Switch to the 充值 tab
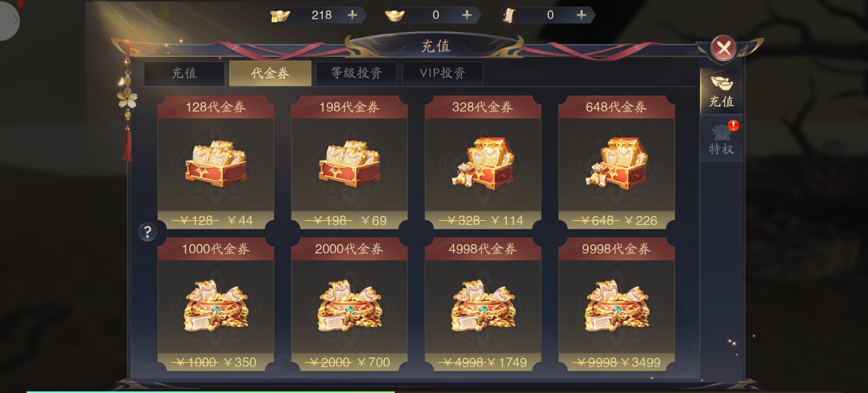868x393 pixels. click(x=184, y=73)
